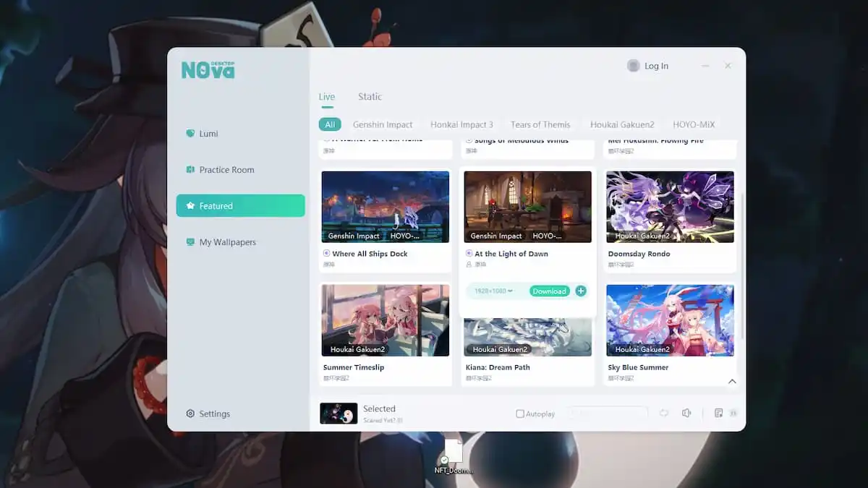Click the plus icon beside Download
868x488 pixels.
pos(581,291)
